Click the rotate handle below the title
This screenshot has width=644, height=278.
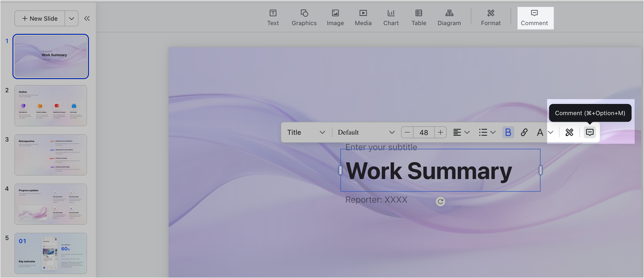click(x=440, y=201)
